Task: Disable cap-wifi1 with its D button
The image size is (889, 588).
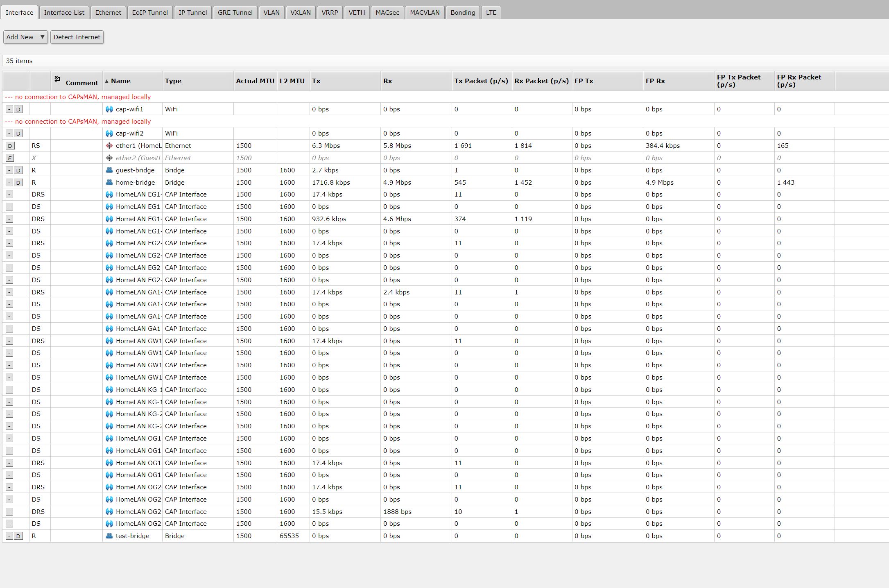Action: click(x=18, y=109)
